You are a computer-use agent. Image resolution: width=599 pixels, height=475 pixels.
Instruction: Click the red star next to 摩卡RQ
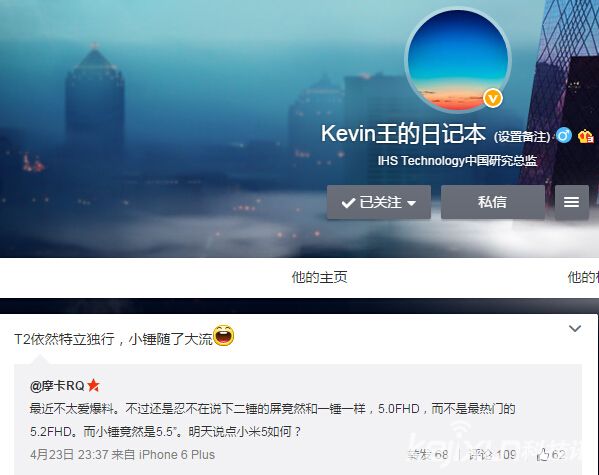click(x=93, y=385)
